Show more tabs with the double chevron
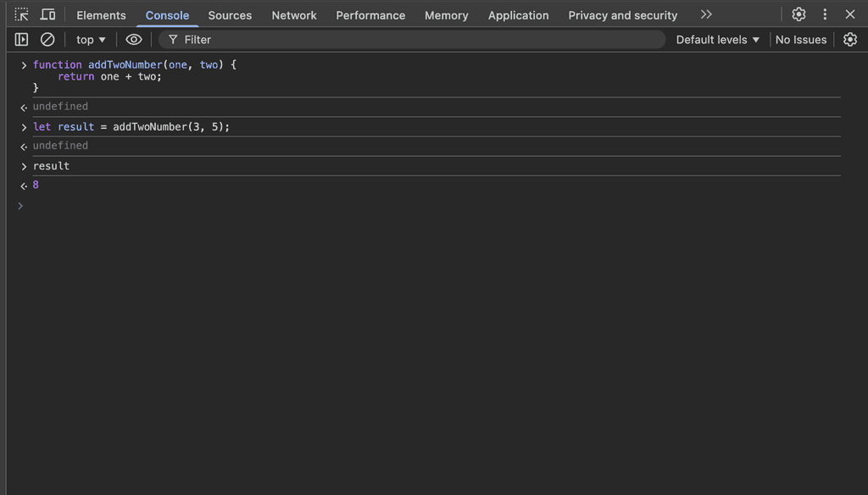 [x=706, y=14]
